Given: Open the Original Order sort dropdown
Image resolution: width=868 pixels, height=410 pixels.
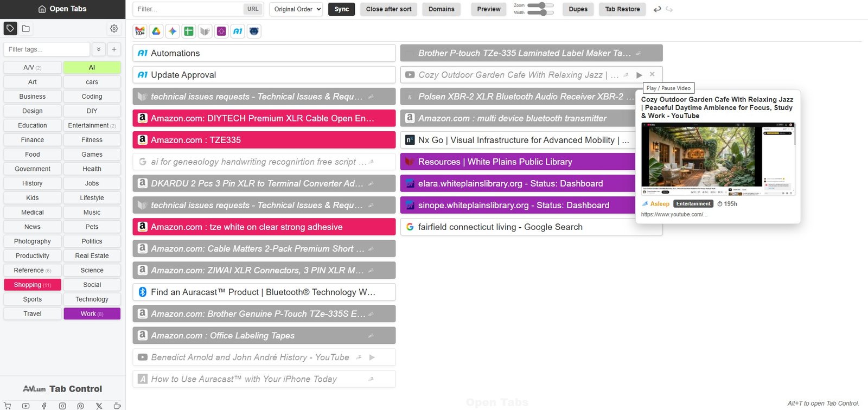Looking at the screenshot, I should tap(297, 9).
